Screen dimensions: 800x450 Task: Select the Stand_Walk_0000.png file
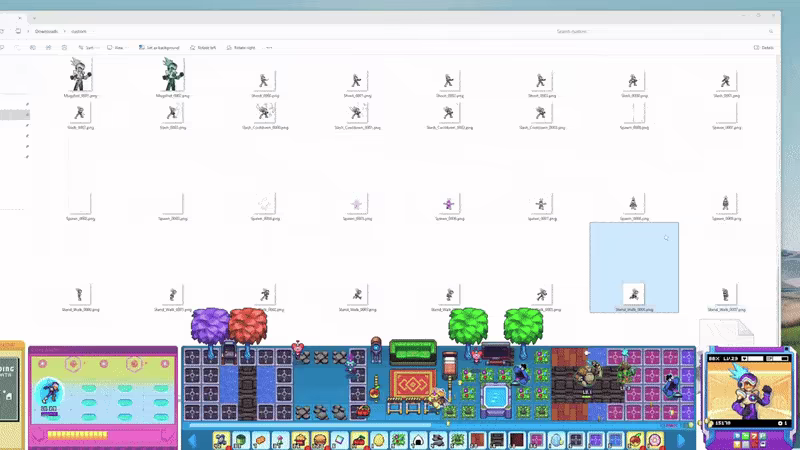(x=80, y=297)
